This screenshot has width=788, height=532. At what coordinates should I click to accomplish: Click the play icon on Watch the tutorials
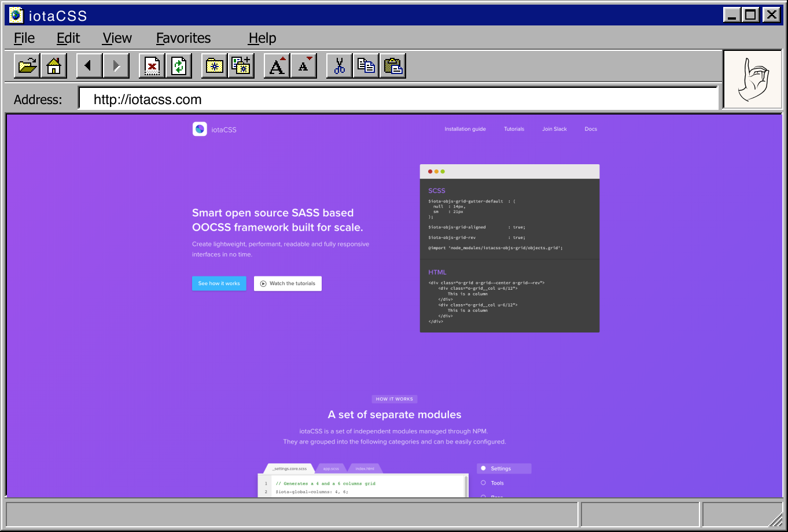click(263, 283)
